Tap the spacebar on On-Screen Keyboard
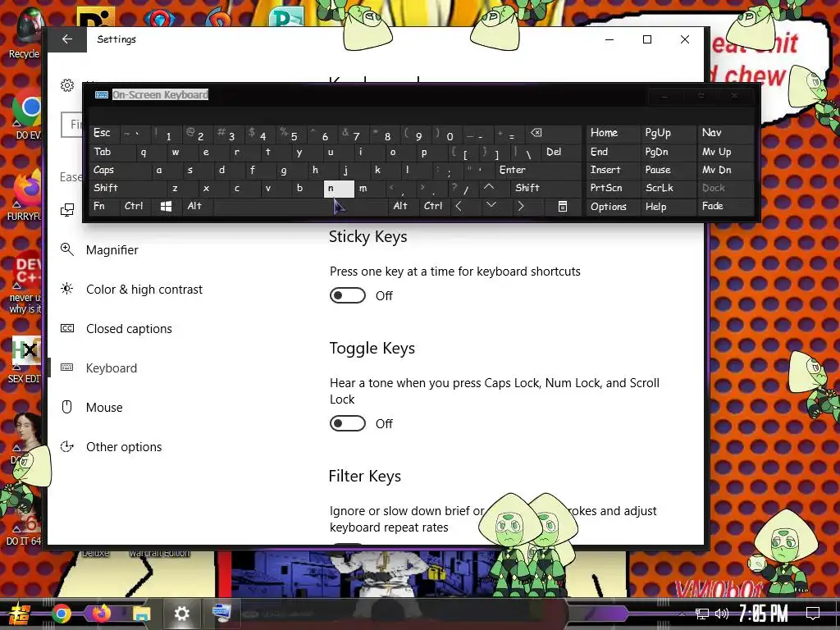Viewport: 840px width, 630px height. click(x=300, y=206)
